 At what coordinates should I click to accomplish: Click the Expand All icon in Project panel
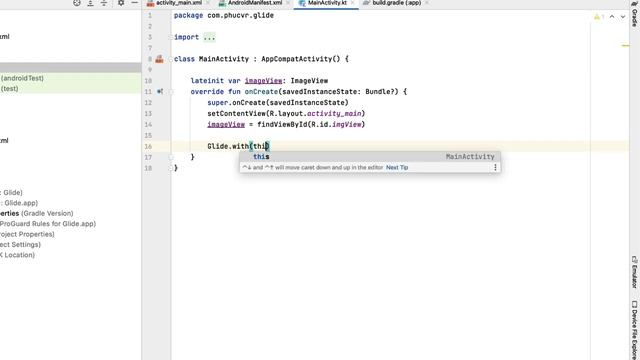90,3
